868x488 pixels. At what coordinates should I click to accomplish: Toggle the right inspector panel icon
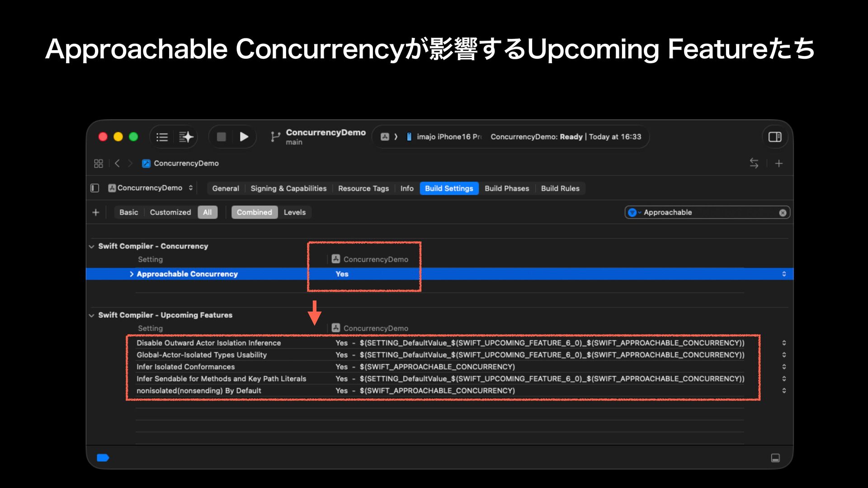[x=775, y=137]
